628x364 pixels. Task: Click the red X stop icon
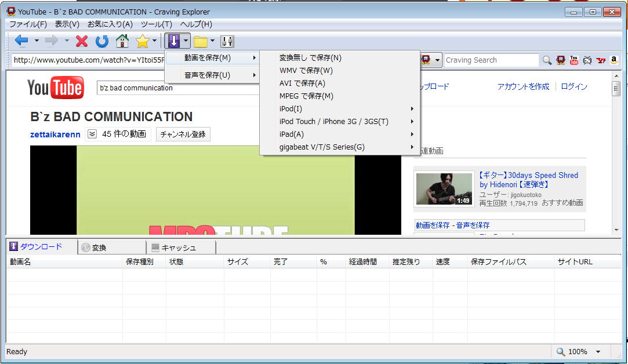[x=82, y=41]
